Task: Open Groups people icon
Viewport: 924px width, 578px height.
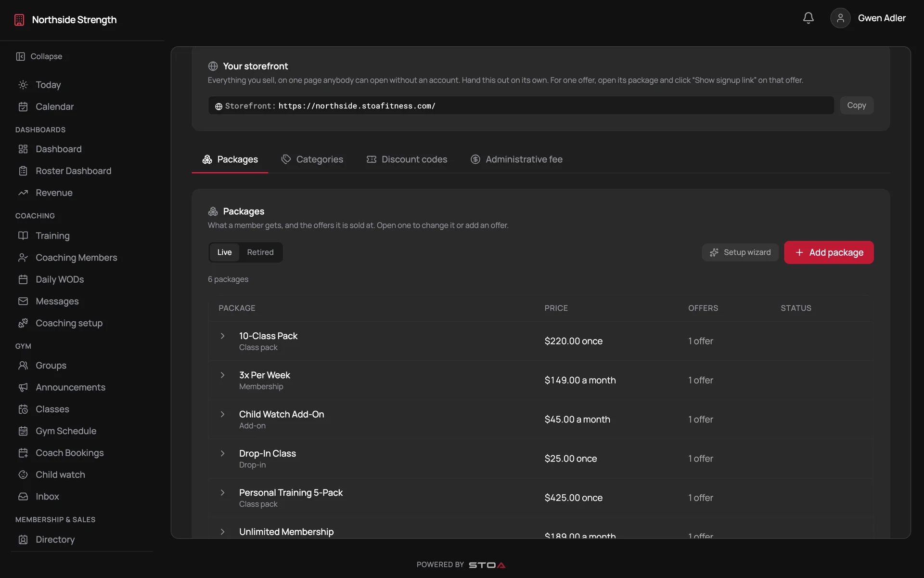Action: (23, 366)
